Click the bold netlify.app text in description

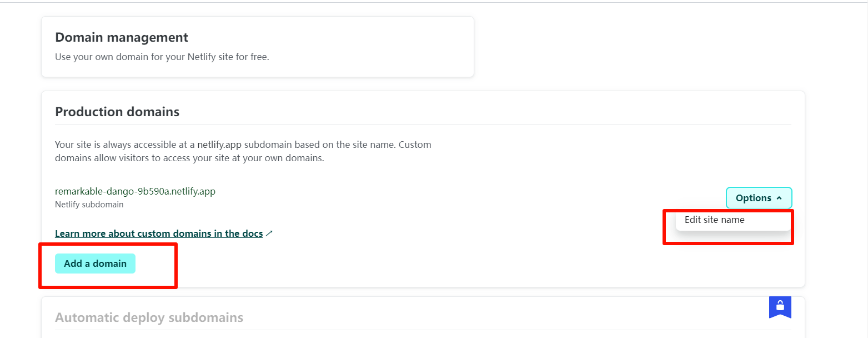(219, 145)
